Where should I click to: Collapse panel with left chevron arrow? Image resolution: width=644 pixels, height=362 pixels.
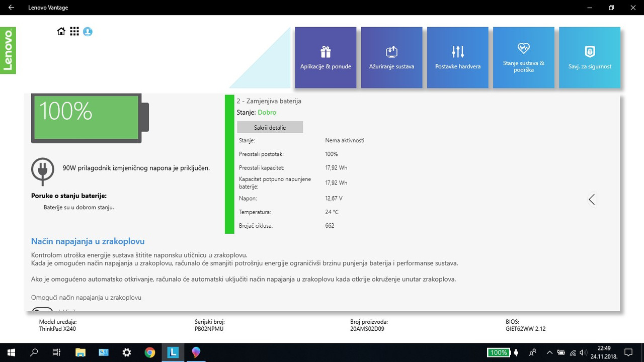point(592,200)
